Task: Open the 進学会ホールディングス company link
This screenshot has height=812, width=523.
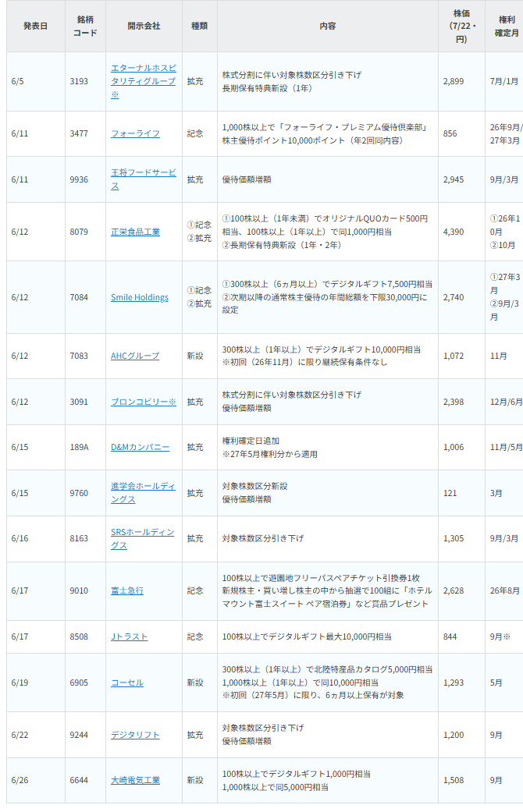Action: [143, 493]
